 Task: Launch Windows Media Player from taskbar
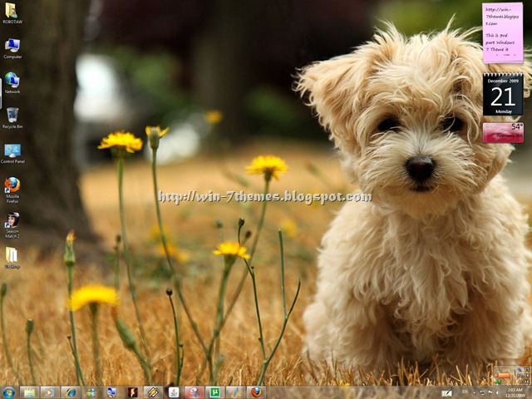[x=50, y=392]
